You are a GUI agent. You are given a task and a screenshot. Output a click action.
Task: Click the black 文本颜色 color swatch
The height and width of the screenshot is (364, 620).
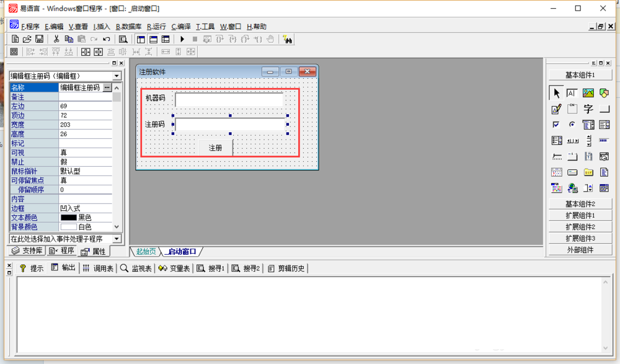pyautogui.click(x=68, y=218)
